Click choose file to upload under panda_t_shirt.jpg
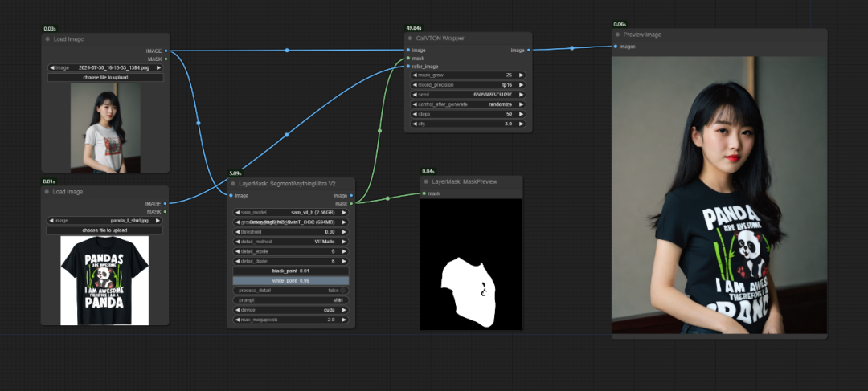Screen dimensions: 868x391 (x=104, y=230)
